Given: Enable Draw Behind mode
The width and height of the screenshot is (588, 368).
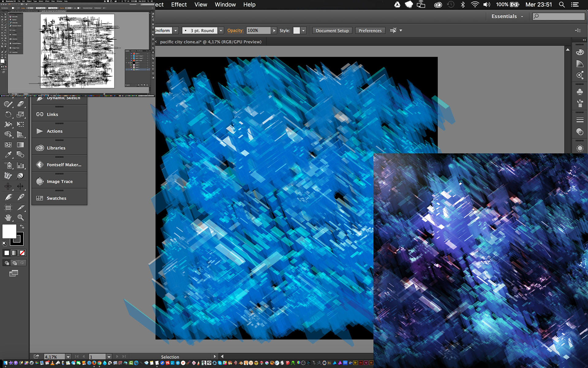Looking at the screenshot, I should [x=14, y=263].
